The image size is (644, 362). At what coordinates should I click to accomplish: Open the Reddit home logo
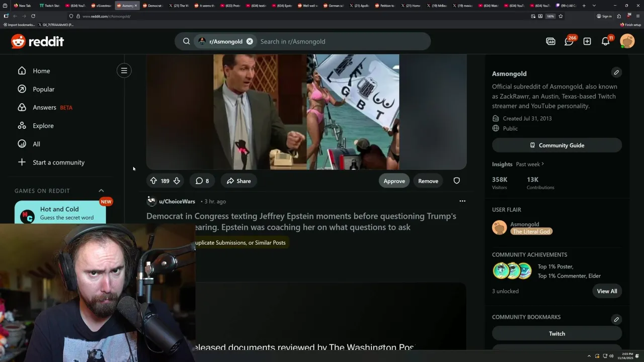38,41
